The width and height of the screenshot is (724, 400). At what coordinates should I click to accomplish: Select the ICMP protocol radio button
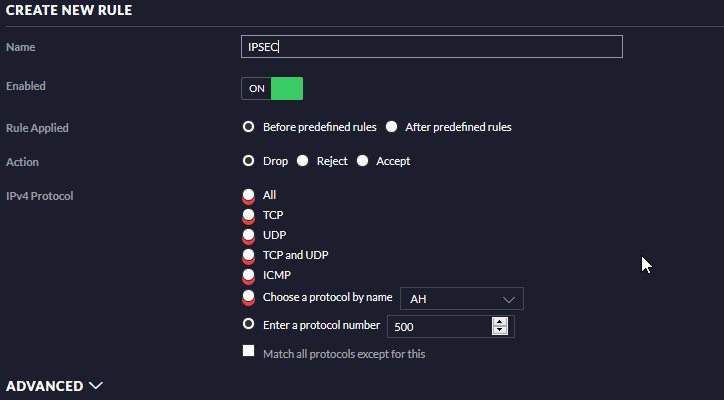249,275
